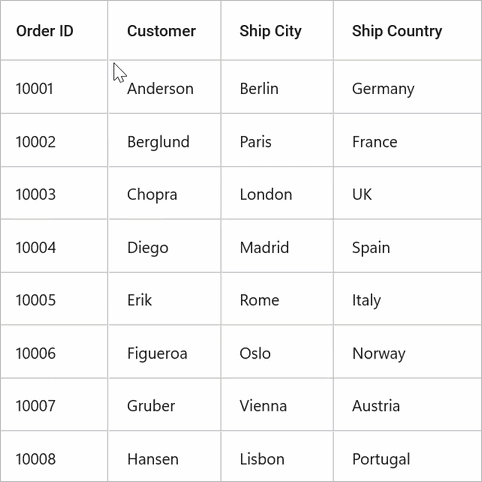
Task: Click the Italy country cell
Action: (407, 298)
